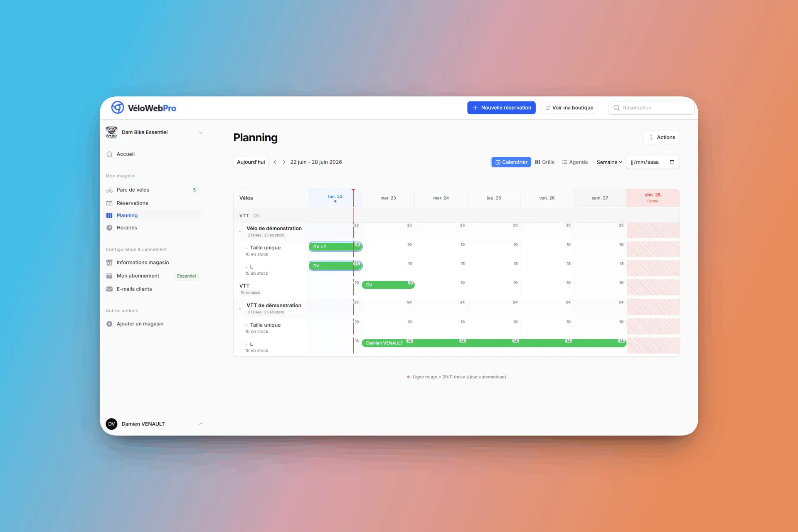Open the Actions menu
Image resolution: width=798 pixels, height=532 pixels.
coord(661,138)
